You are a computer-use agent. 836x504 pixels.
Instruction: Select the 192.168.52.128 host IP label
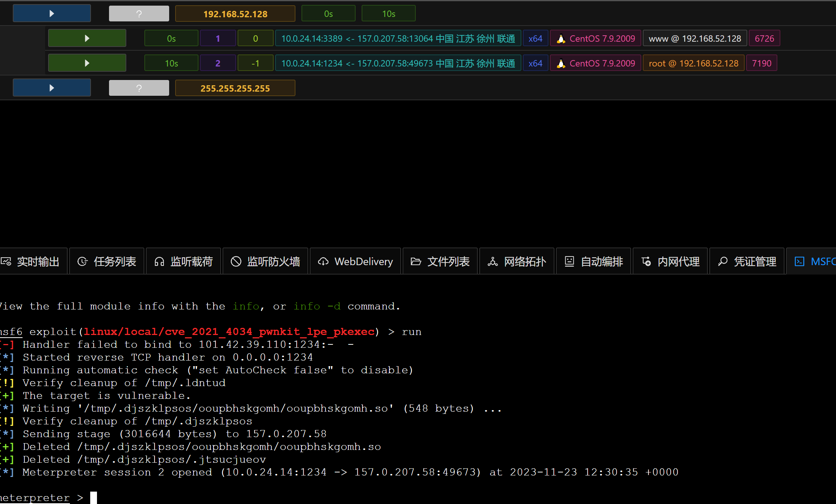[235, 14]
